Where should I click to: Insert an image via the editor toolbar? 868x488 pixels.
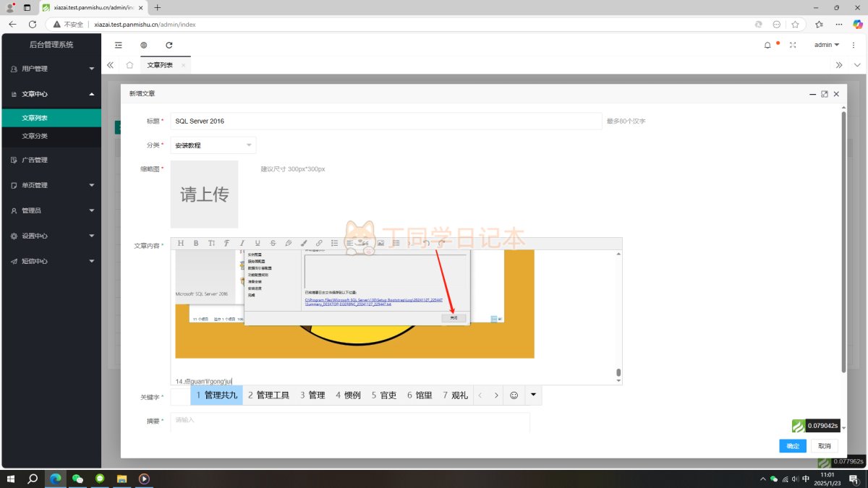pyautogui.click(x=380, y=243)
